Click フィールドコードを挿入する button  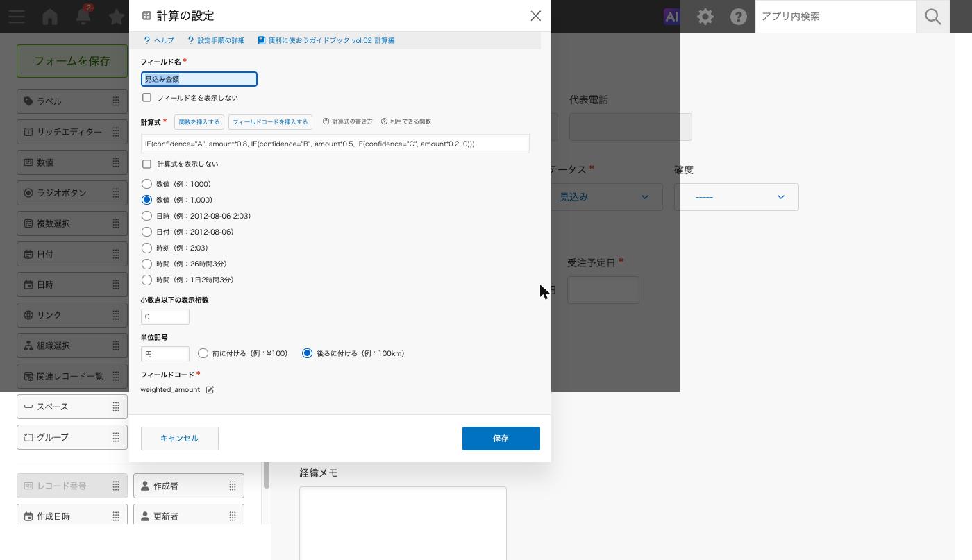click(x=270, y=122)
